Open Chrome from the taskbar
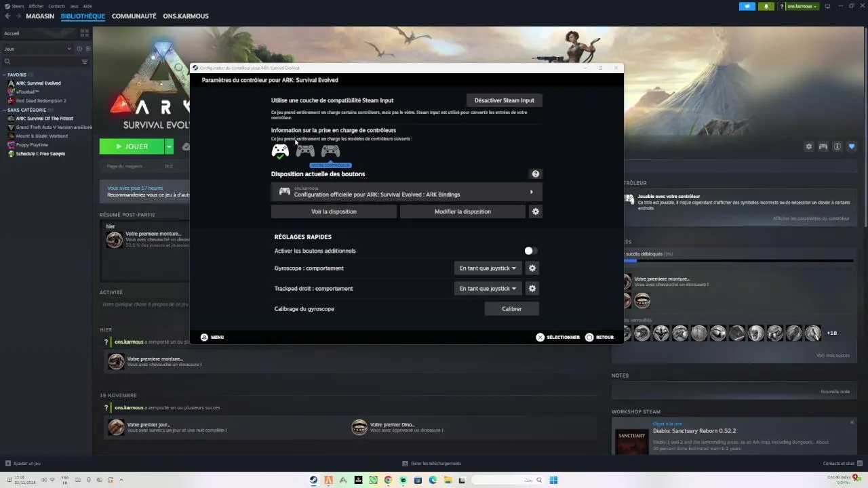This screenshot has height=488, width=868. 388,480
